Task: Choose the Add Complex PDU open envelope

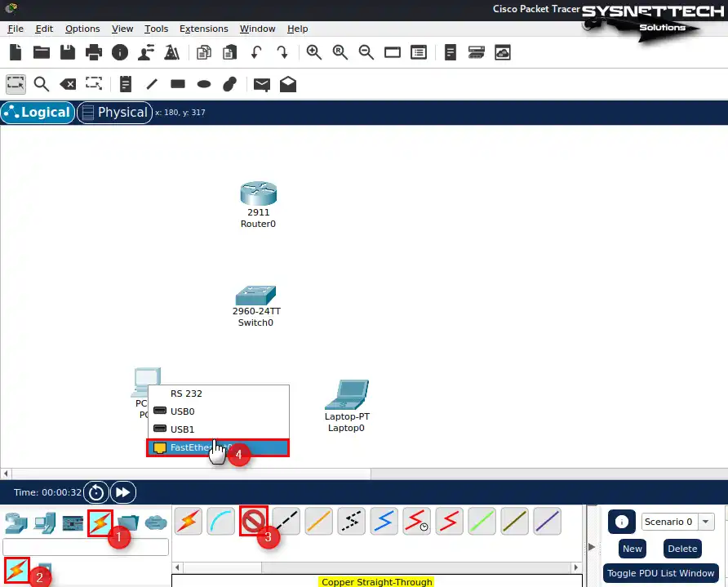Action: point(288,84)
